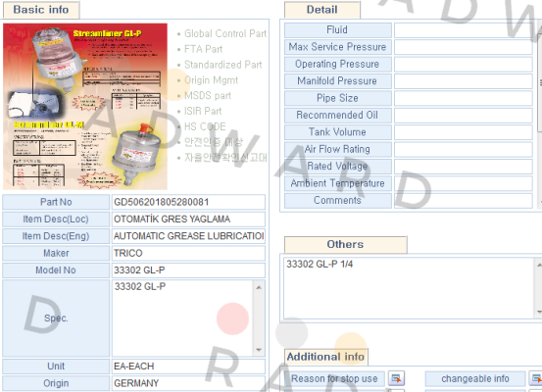Click the Comments field
Image resolution: width=542 pixels, height=392 pixels.
point(464,201)
